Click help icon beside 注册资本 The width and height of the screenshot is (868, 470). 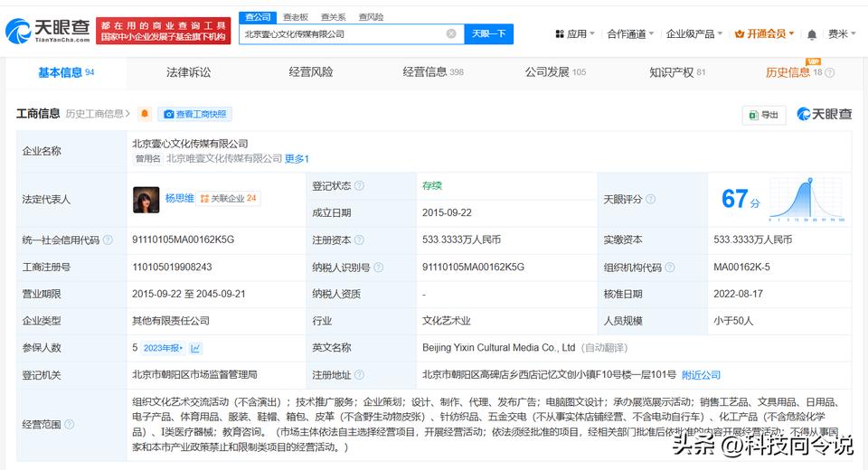pos(359,240)
